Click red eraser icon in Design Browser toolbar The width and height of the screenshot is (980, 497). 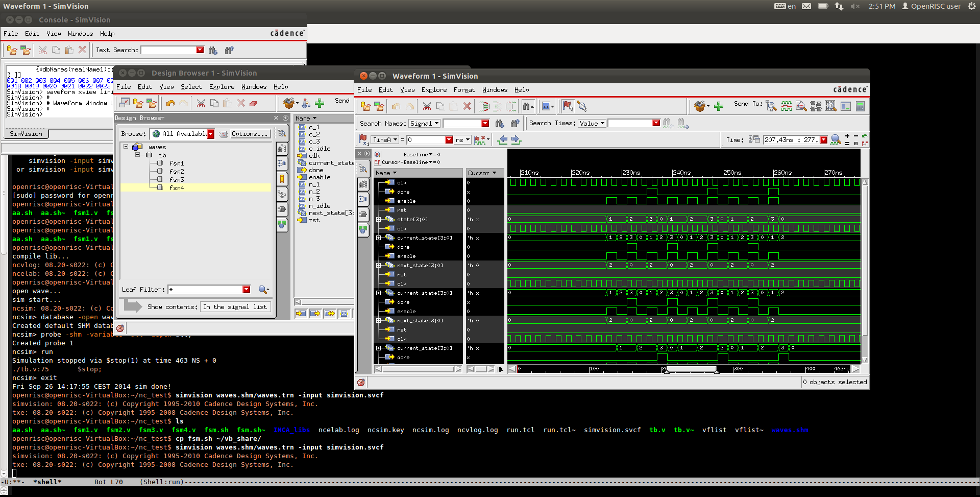point(253,103)
